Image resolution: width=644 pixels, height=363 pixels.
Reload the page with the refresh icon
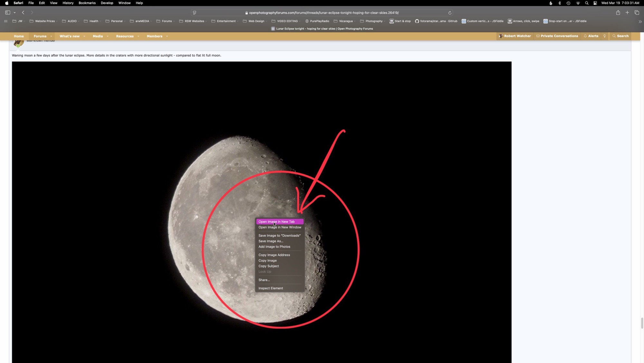pyautogui.click(x=450, y=13)
